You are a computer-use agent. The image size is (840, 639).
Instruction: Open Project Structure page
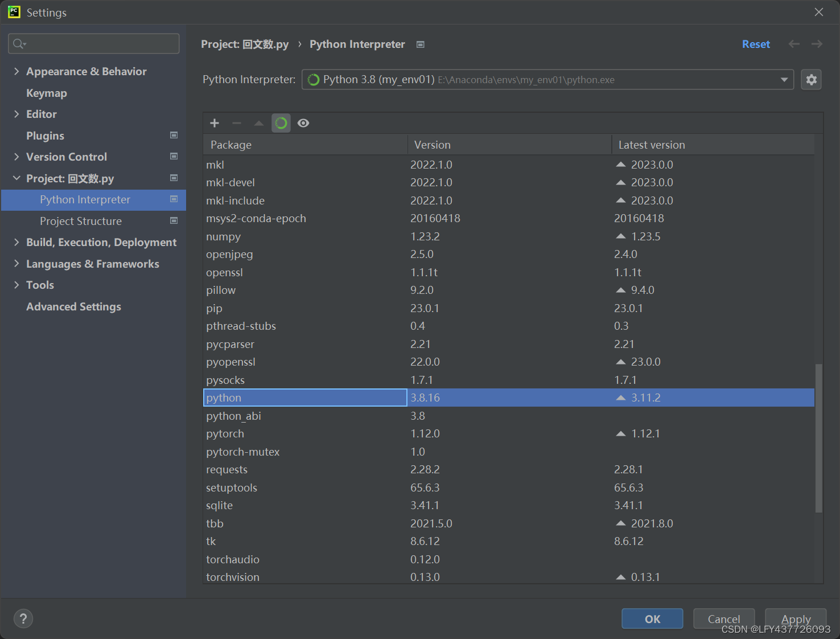click(x=81, y=221)
